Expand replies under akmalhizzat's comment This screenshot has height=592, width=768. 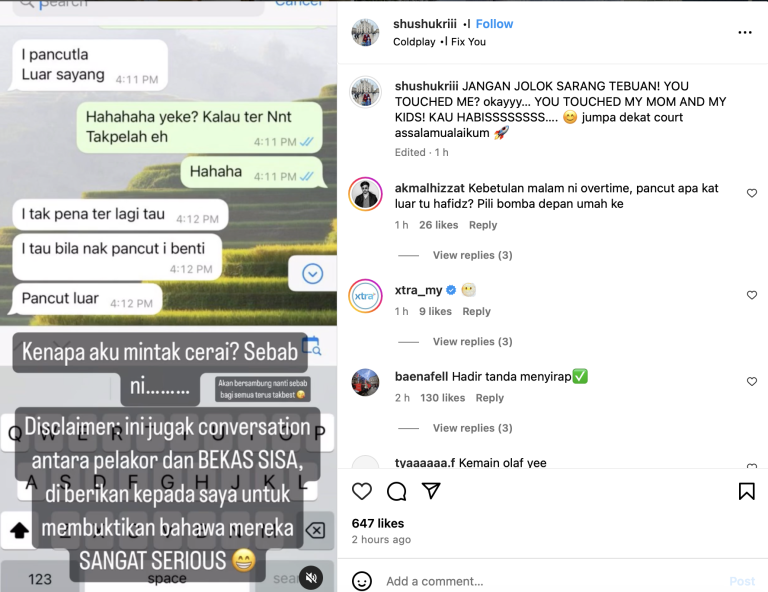tap(472, 255)
